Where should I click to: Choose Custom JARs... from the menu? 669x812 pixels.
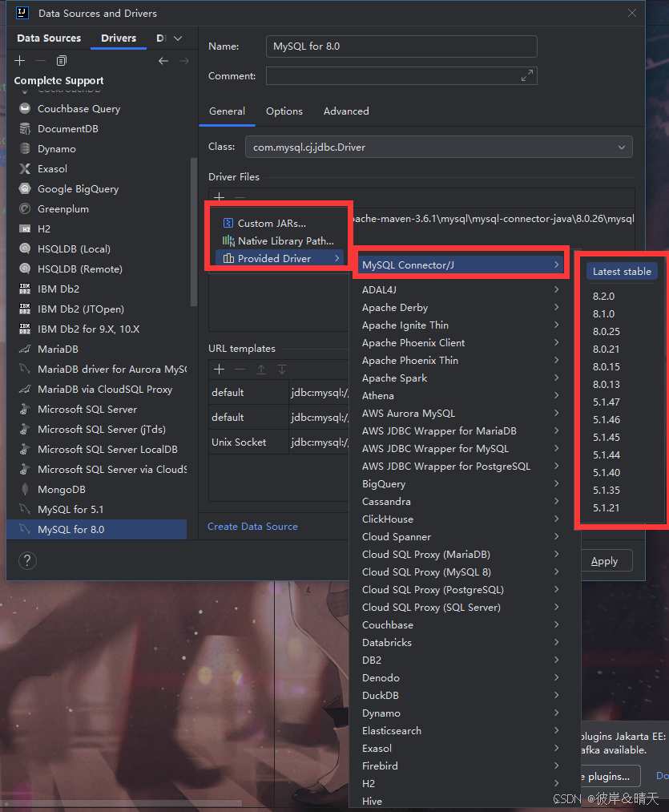pyautogui.click(x=280, y=223)
